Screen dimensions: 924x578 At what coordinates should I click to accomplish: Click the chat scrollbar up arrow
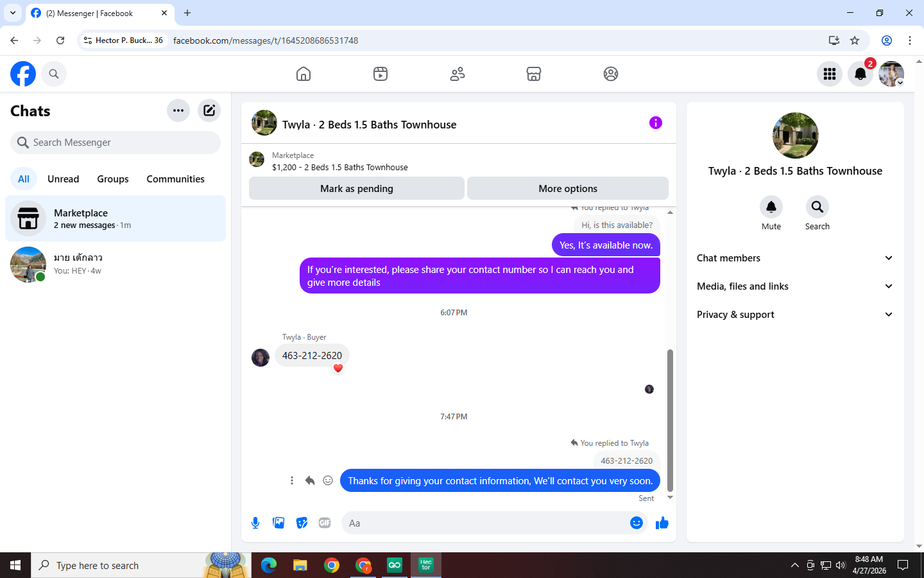(x=670, y=213)
